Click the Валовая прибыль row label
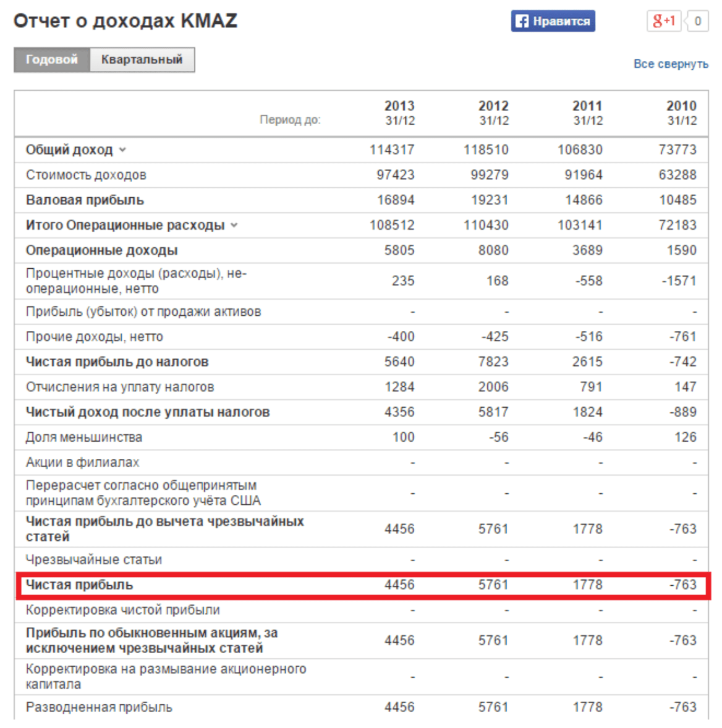Image resolution: width=722 pixels, height=728 pixels. pos(85,200)
